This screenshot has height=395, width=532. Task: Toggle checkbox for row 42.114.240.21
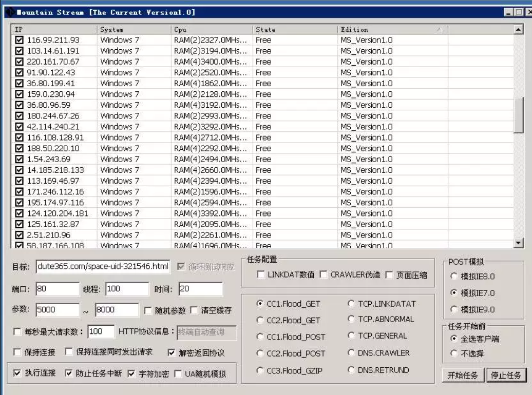pyautogui.click(x=20, y=127)
